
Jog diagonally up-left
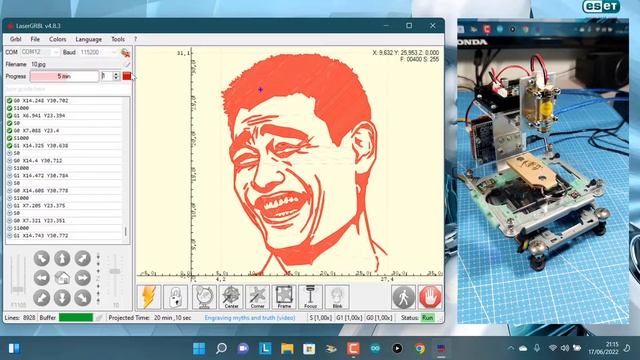coord(42,258)
